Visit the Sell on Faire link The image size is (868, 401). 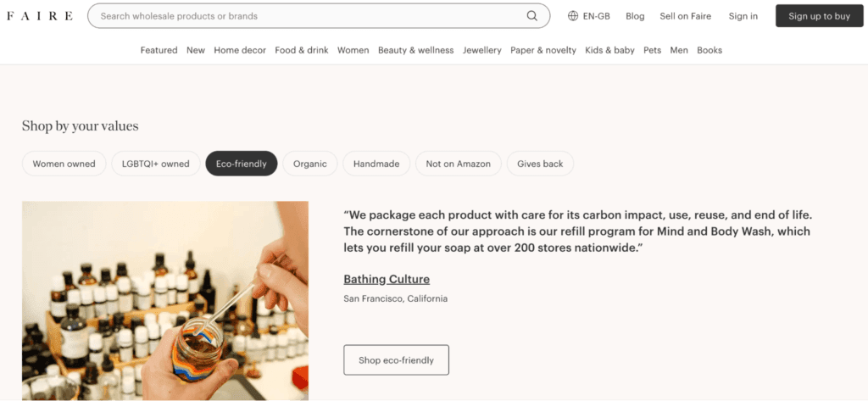pyautogui.click(x=686, y=16)
